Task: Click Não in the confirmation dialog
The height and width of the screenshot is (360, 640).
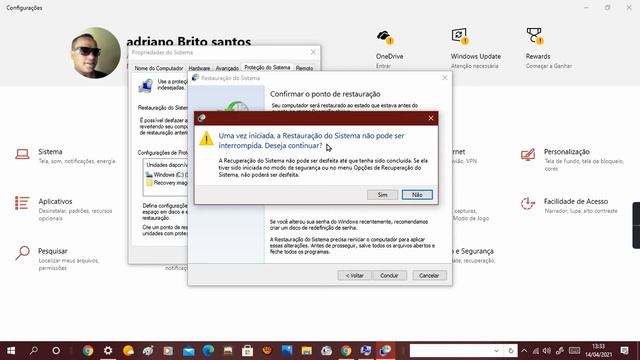Action: [x=417, y=195]
